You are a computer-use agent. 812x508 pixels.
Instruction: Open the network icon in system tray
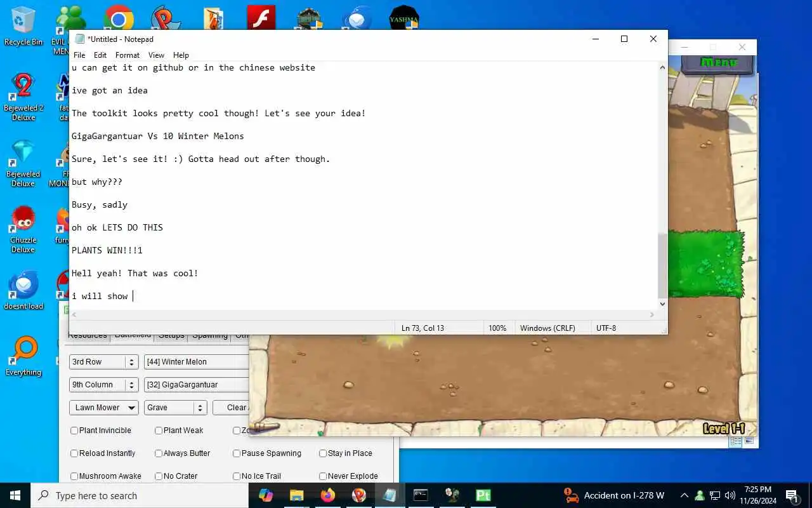click(x=715, y=495)
